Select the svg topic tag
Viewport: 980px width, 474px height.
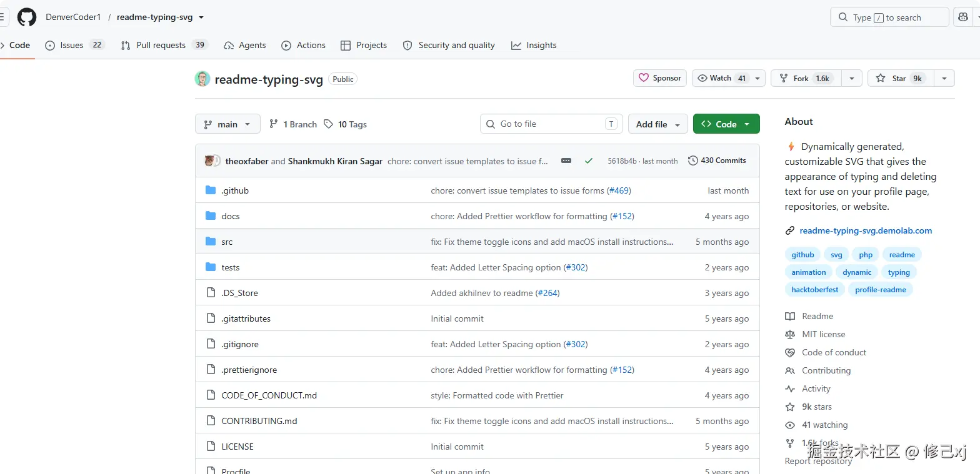[x=836, y=255]
